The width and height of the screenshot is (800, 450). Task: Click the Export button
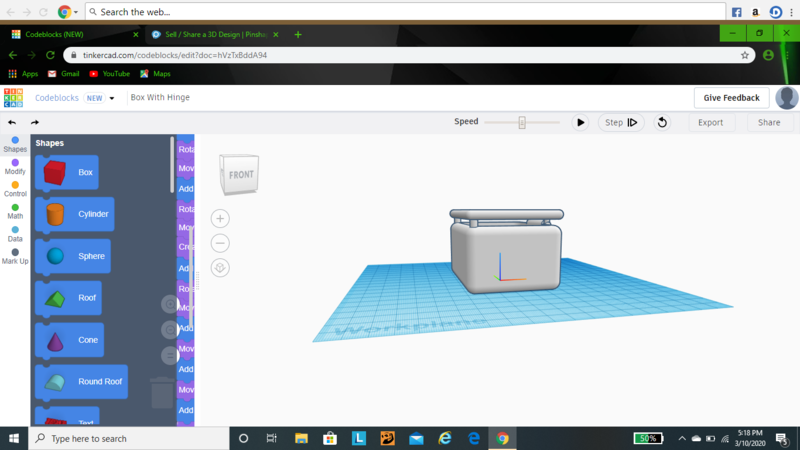710,122
